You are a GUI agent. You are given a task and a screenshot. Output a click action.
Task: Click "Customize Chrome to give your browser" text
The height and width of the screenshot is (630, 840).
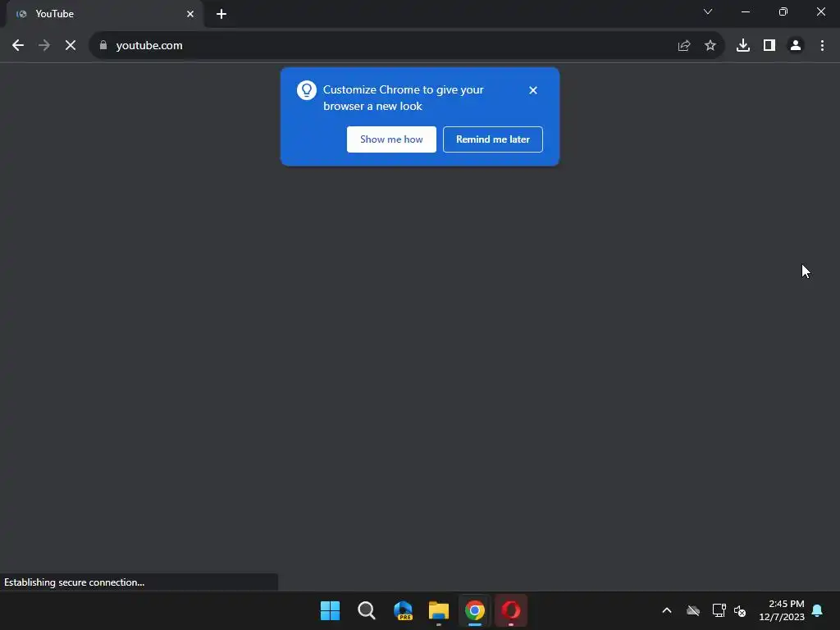tap(404, 98)
